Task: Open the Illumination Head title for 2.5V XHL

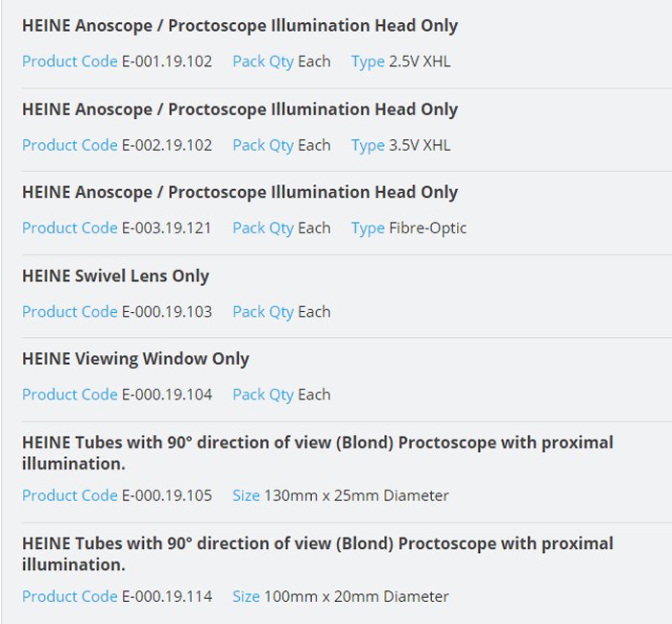Action: tap(240, 26)
